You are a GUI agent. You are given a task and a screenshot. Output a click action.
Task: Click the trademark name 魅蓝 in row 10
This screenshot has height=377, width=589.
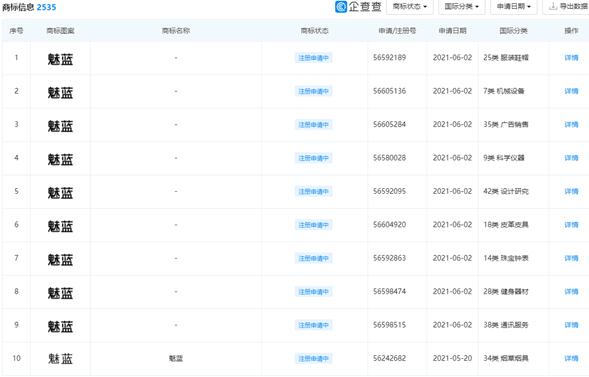point(176,359)
